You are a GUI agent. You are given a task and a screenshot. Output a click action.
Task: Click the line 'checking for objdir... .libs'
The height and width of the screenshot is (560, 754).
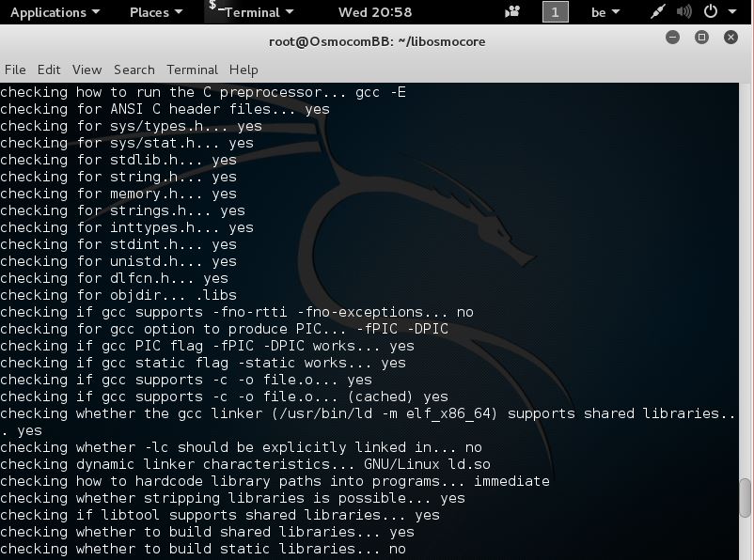[x=118, y=295]
